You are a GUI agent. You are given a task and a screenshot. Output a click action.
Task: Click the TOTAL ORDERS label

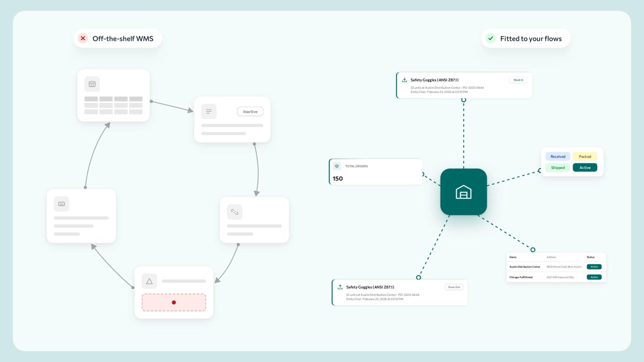coord(357,166)
